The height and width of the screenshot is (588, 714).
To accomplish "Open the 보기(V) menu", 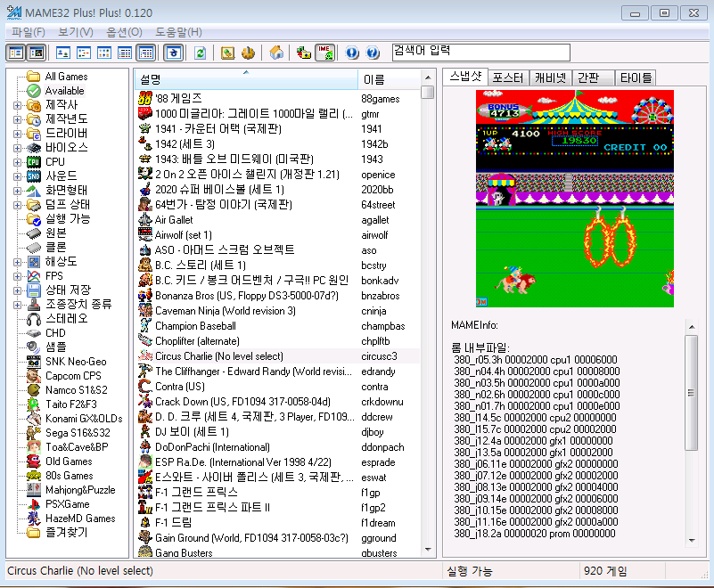I will [x=76, y=32].
